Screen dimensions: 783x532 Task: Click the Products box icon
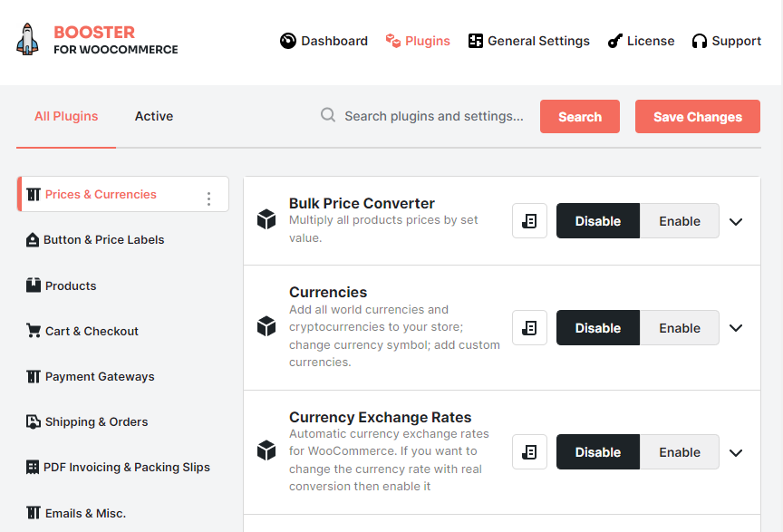(x=34, y=285)
